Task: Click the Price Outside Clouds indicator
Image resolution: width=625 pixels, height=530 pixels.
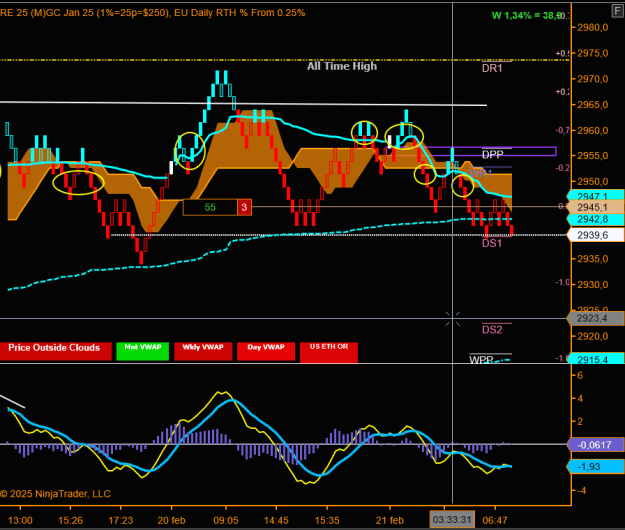Action: click(x=55, y=351)
